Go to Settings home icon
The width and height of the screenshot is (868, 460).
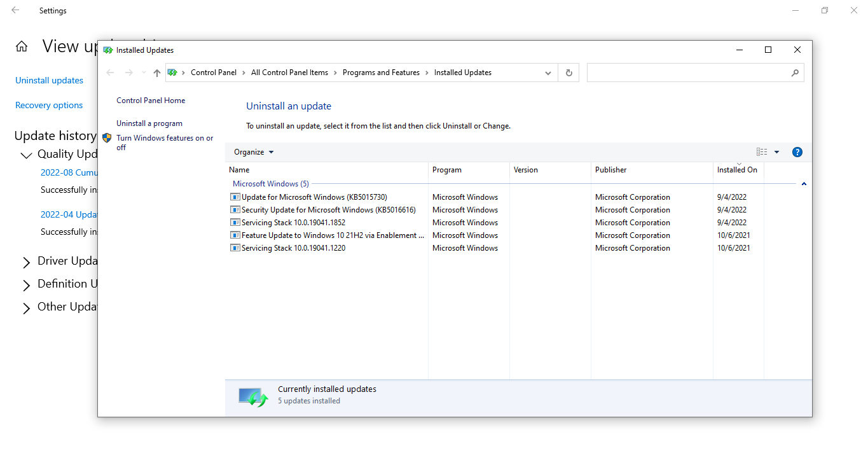click(22, 46)
